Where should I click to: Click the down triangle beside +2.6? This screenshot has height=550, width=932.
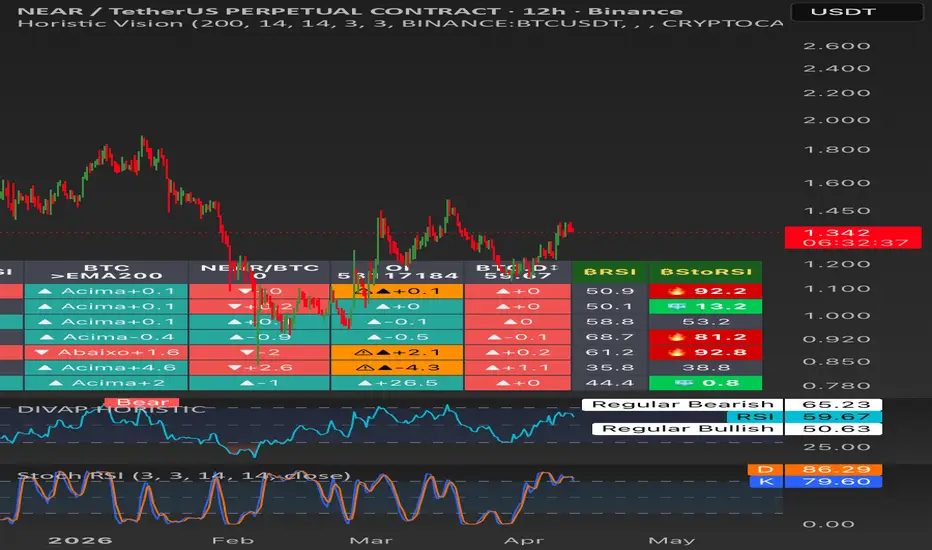(235, 368)
